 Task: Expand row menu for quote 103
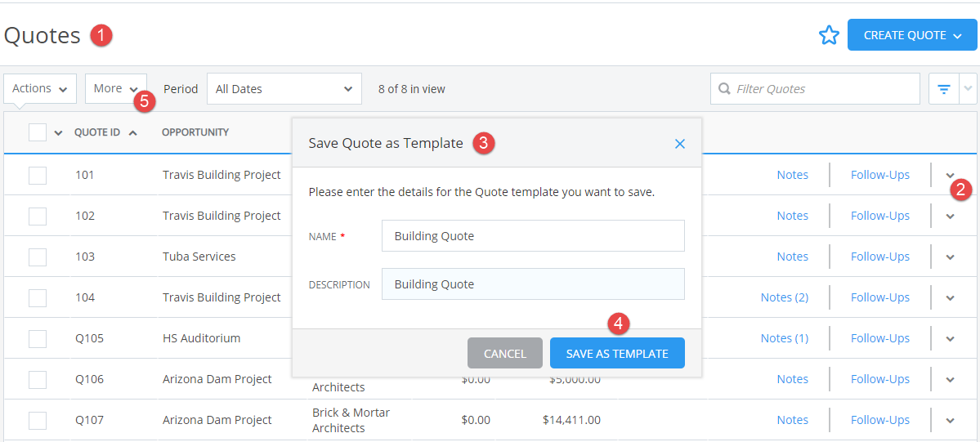950,257
